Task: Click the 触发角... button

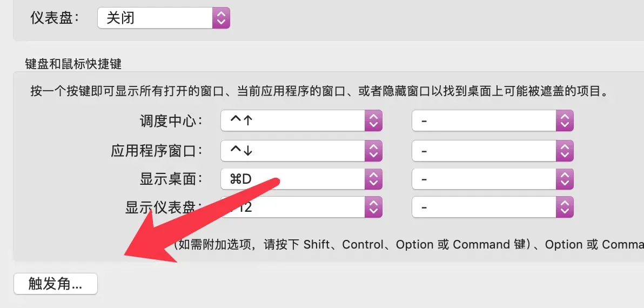Action: coord(56,284)
